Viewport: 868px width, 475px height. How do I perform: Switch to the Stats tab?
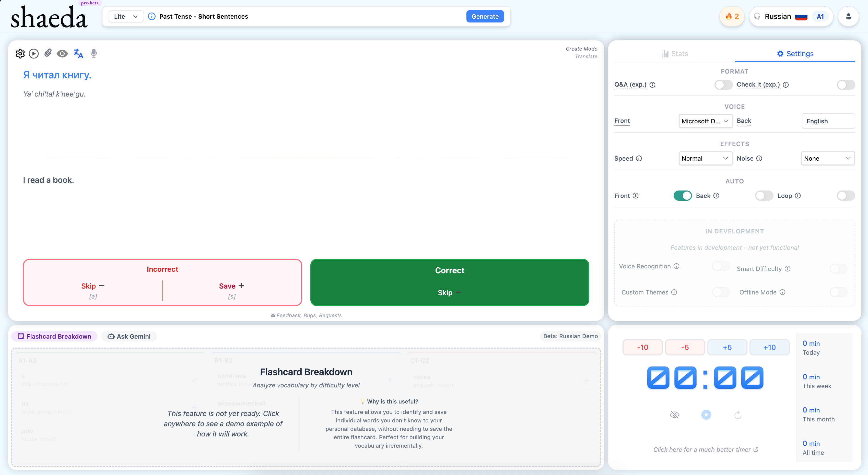pyautogui.click(x=675, y=54)
